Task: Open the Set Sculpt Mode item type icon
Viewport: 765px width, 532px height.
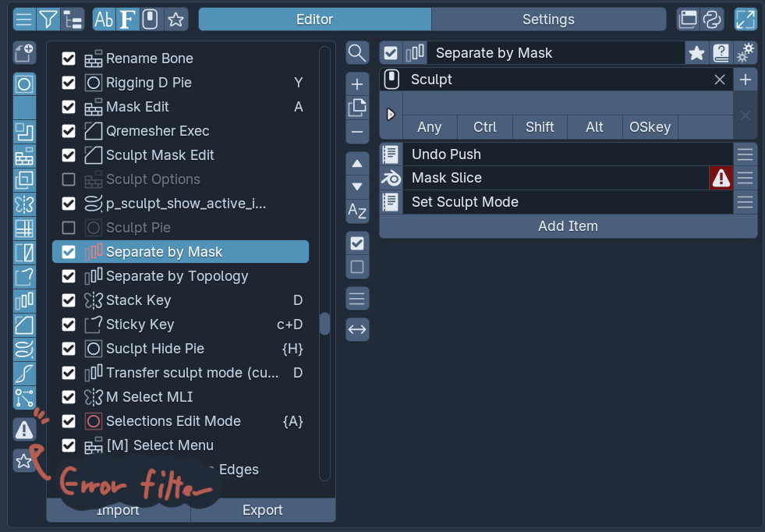Action: tap(391, 202)
